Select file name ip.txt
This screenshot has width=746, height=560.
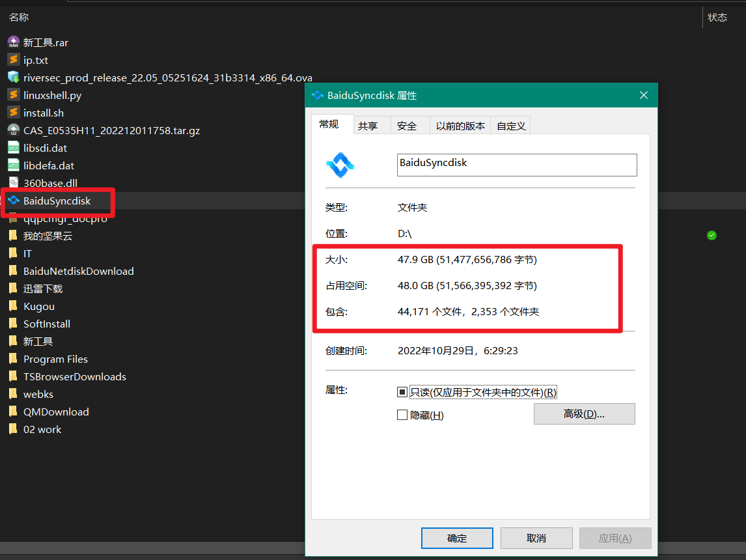pos(36,60)
